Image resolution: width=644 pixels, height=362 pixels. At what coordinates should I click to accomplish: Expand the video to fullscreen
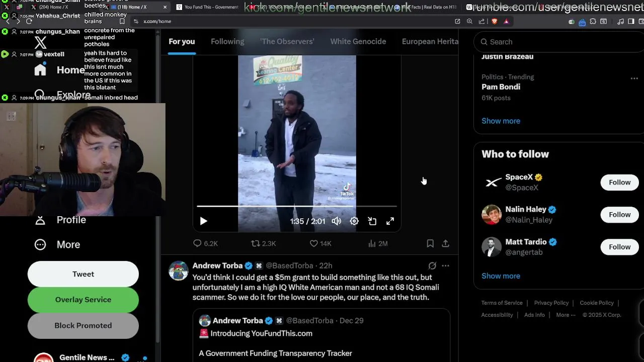pyautogui.click(x=390, y=221)
